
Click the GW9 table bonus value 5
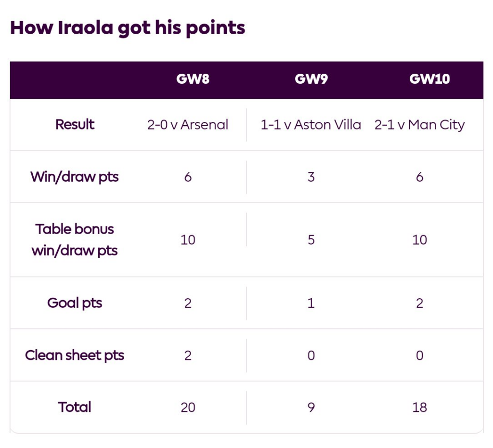[x=311, y=240]
